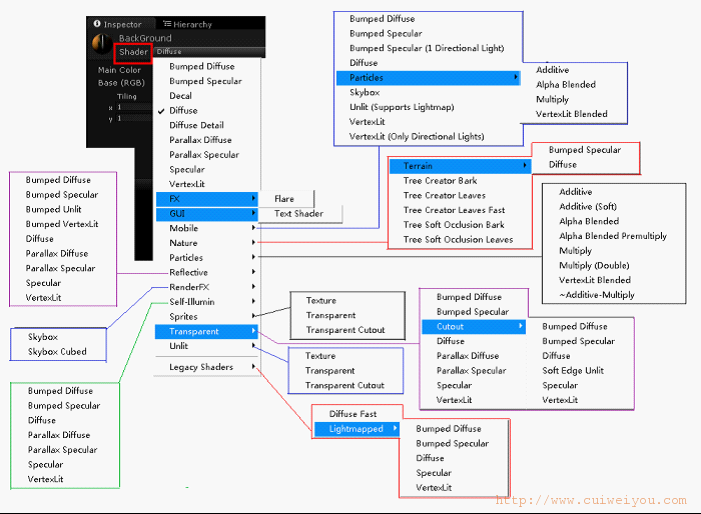The height and width of the screenshot is (514, 701).
Task: Expand the Legacy Shaders submenu arrow
Action: (253, 367)
